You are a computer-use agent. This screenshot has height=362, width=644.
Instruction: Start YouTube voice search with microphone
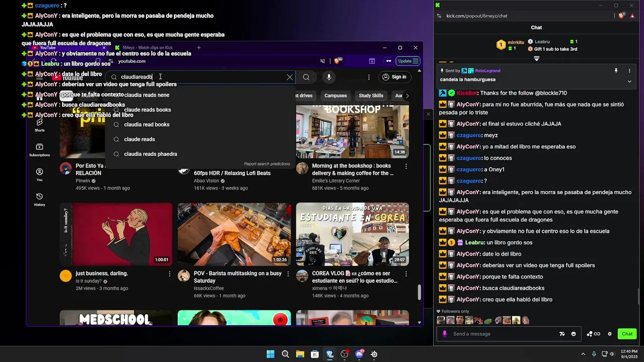click(x=329, y=77)
